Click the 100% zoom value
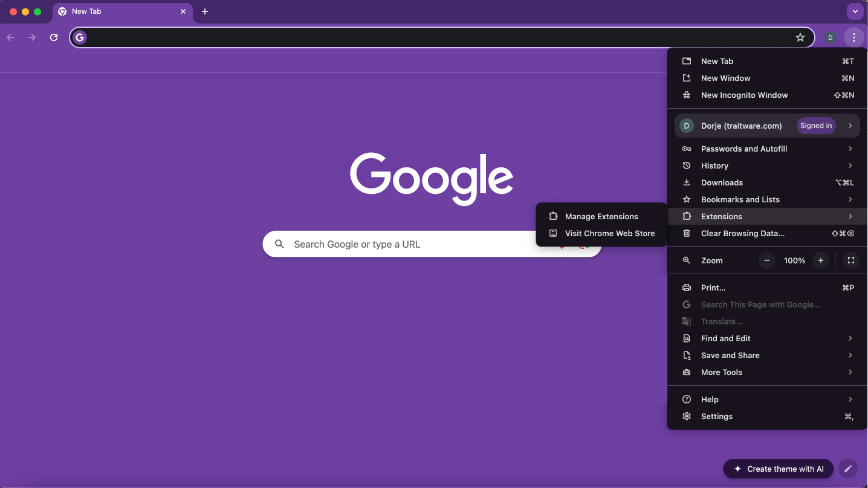 [794, 260]
